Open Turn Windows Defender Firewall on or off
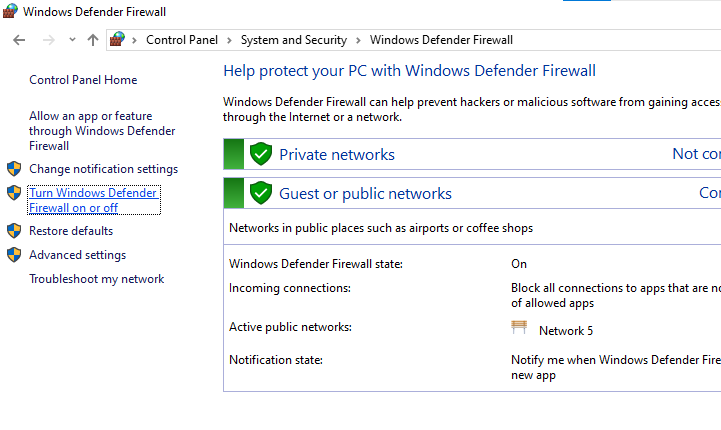 click(x=94, y=200)
